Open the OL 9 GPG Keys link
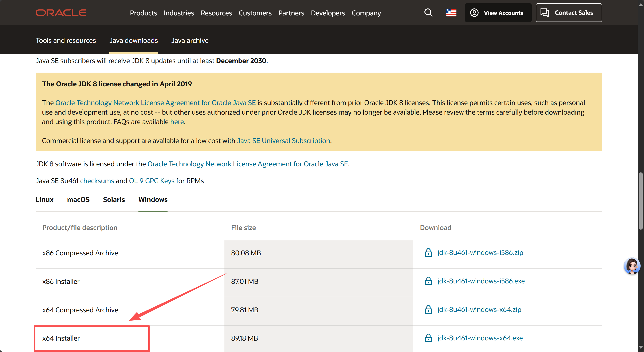This screenshot has height=352, width=644. click(x=152, y=181)
